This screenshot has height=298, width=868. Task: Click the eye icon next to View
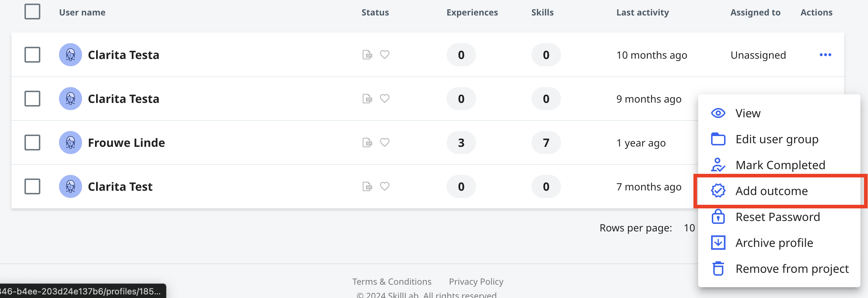[x=718, y=113]
